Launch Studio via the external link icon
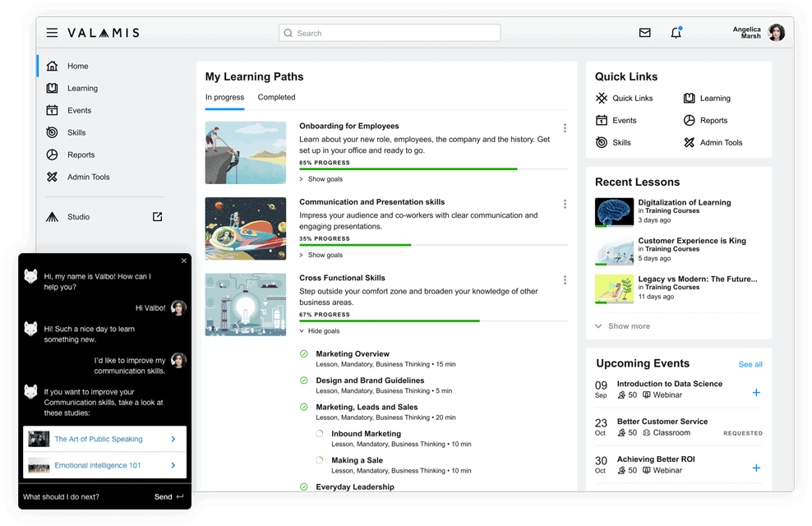The width and height of the screenshot is (812, 526). point(157,217)
